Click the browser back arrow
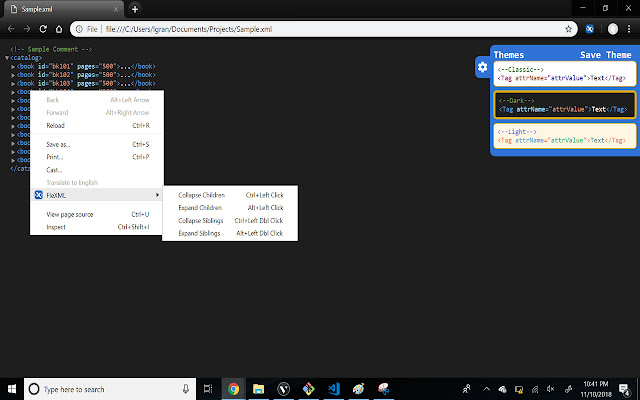The image size is (640, 400). coord(11,29)
